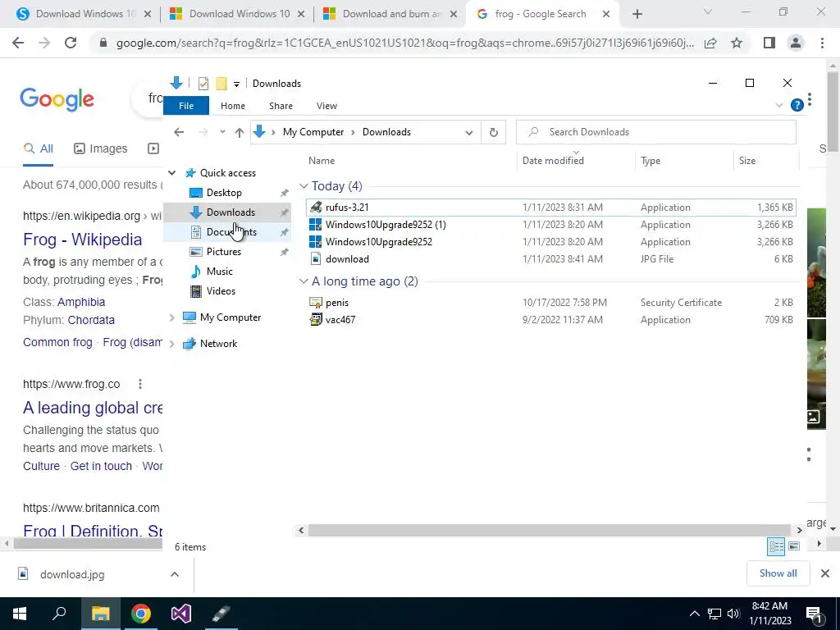Screen dimensions: 840x630
Task: Open Explorer Help question mark icon
Action: tap(797, 106)
